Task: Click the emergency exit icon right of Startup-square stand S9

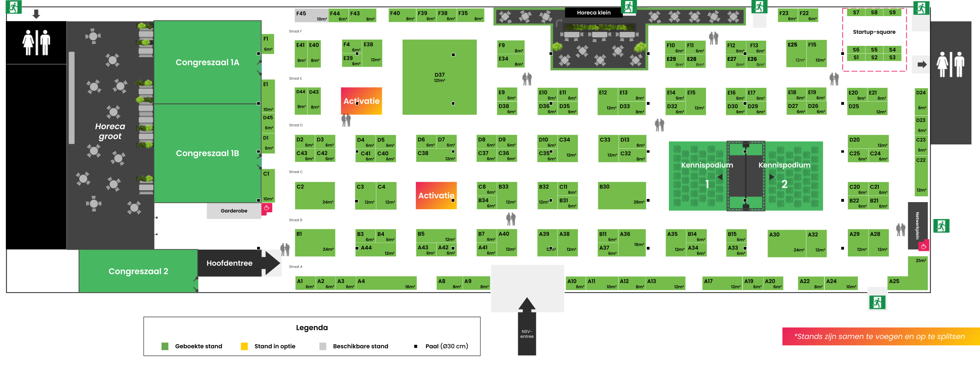Action: [x=921, y=8]
